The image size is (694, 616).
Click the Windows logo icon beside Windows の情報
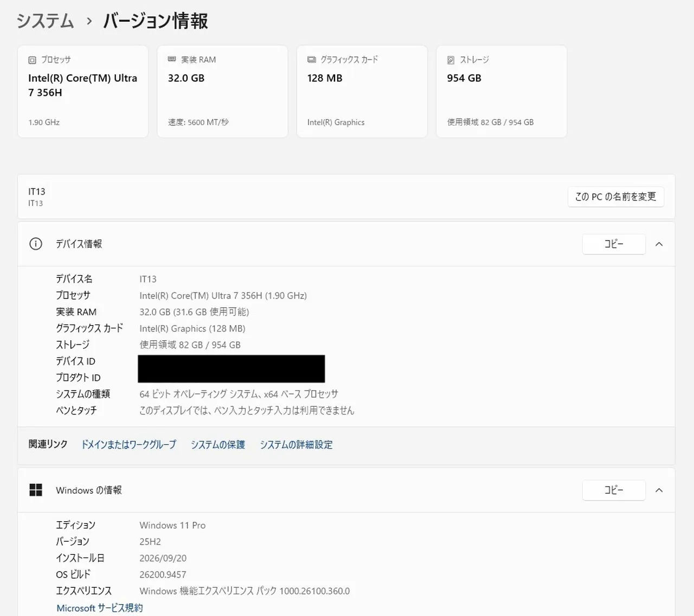[36, 490]
